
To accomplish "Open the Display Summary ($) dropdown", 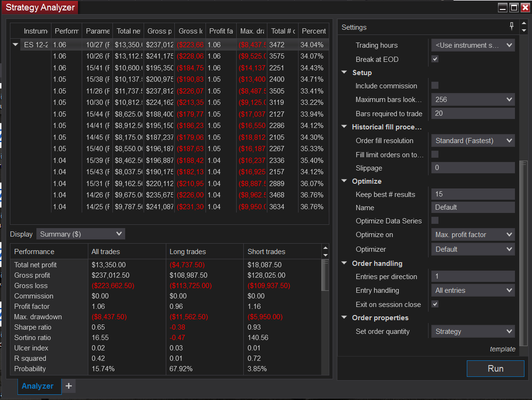I will click(x=81, y=234).
